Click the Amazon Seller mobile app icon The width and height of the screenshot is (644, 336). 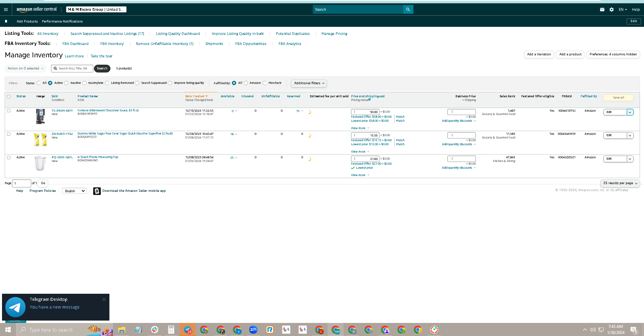(x=97, y=191)
